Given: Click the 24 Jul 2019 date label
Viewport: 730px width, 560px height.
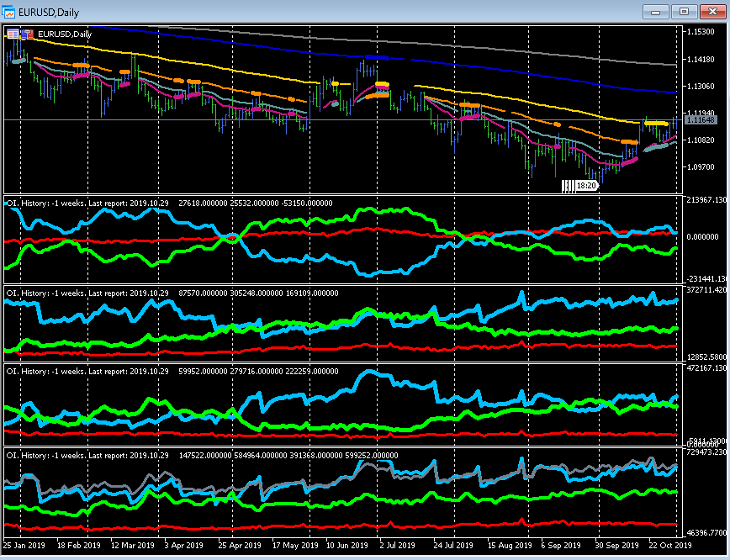Looking at the screenshot, I should [453, 545].
